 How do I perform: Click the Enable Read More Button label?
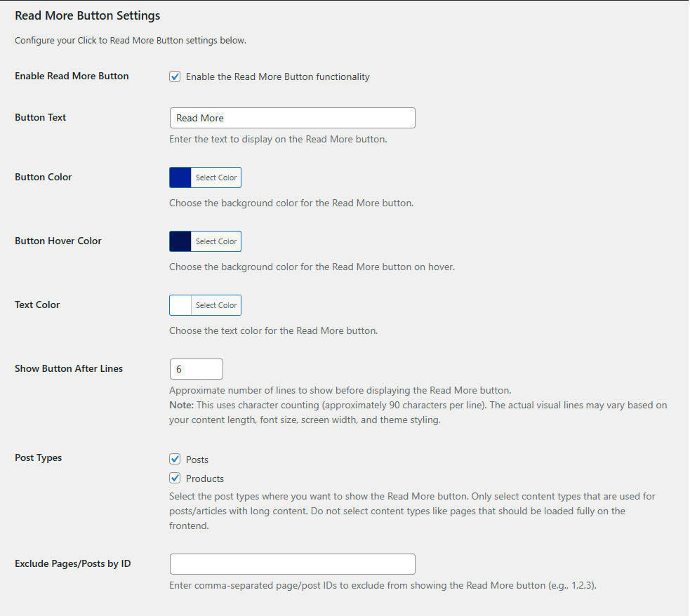tap(71, 76)
